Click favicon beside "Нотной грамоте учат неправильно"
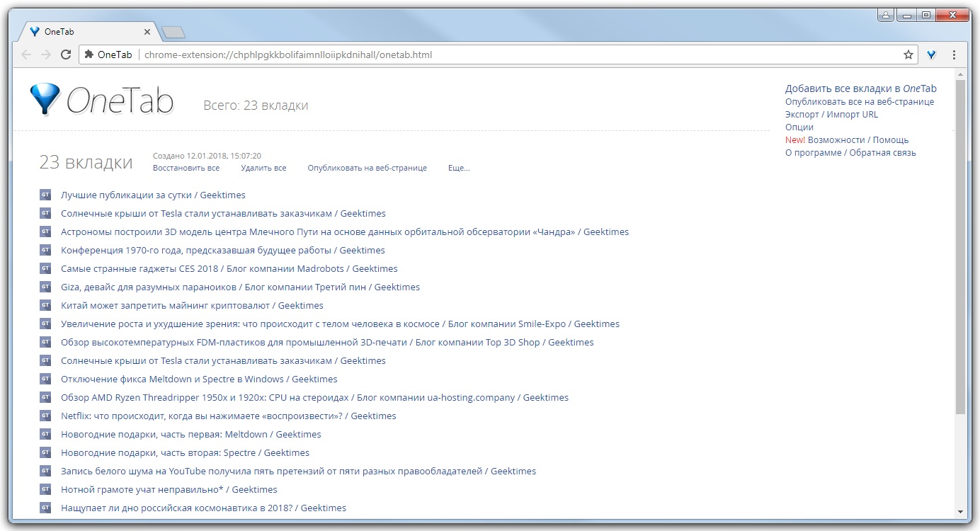This screenshot has width=980, height=531. tap(45, 489)
